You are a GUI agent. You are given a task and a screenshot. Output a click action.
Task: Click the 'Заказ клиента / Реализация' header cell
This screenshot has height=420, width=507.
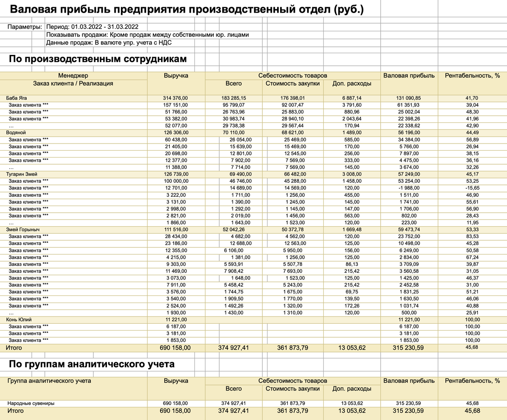[x=74, y=84]
